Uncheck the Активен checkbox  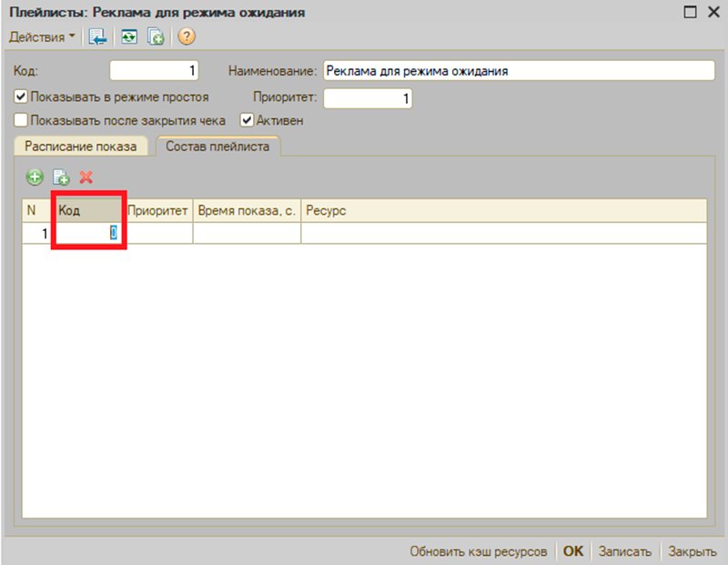(x=247, y=120)
